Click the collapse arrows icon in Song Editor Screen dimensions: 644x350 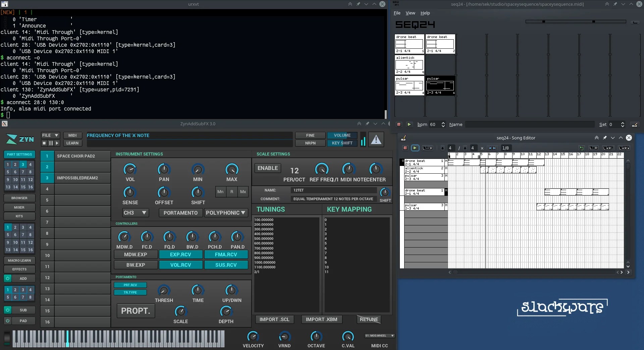(492, 148)
